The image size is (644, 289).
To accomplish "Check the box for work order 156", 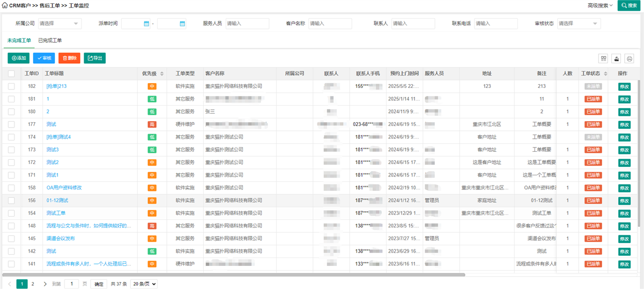I will pos(11,200).
